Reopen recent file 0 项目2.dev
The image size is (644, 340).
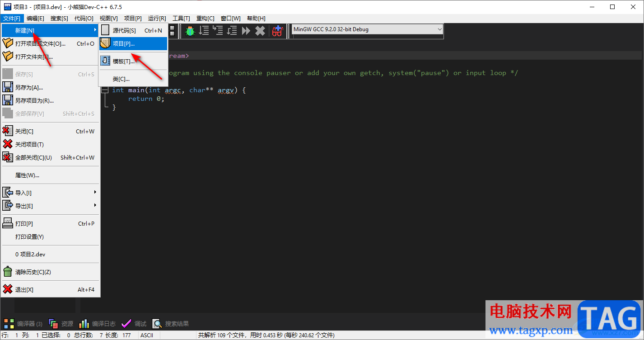tap(50, 254)
